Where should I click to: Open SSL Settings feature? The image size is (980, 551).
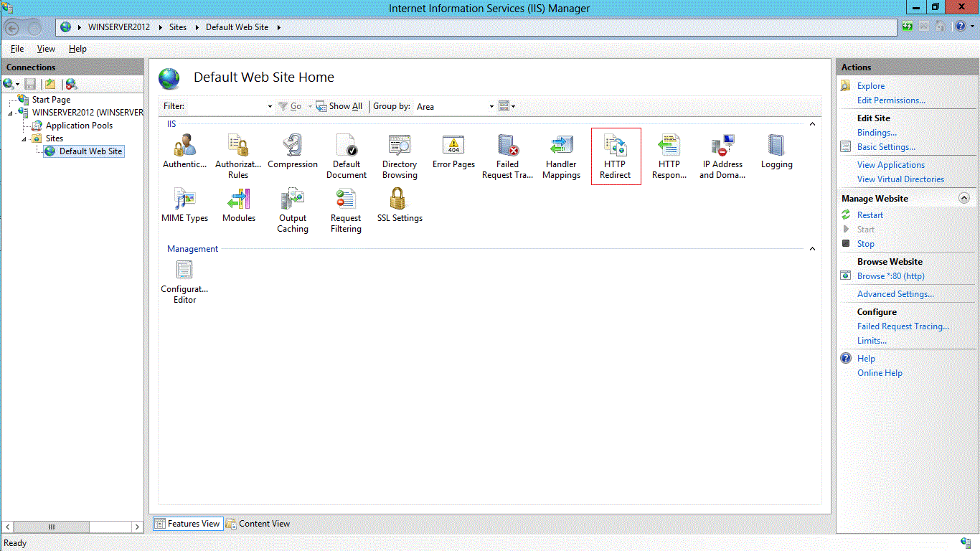click(400, 206)
